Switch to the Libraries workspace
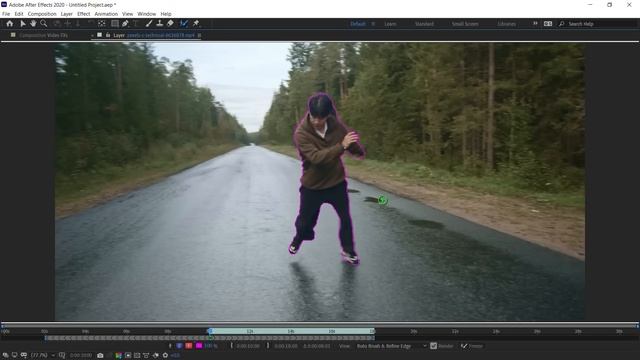This screenshot has height=360, width=640. [507, 24]
